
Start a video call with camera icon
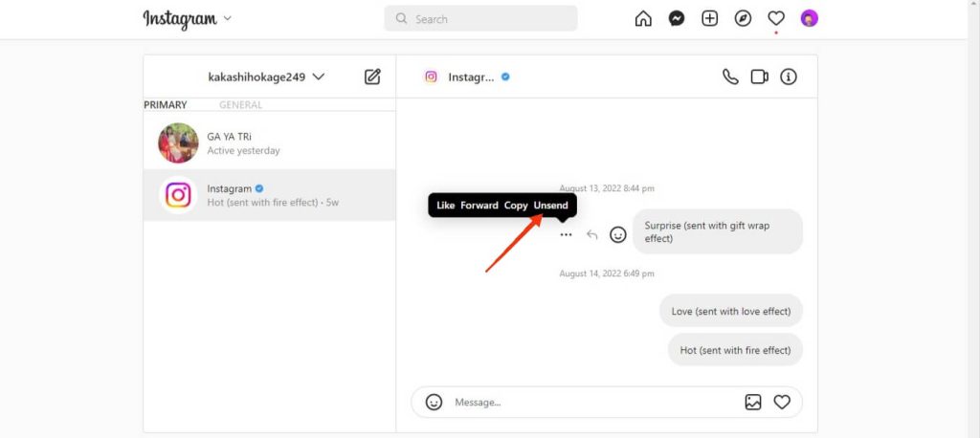[x=759, y=77]
